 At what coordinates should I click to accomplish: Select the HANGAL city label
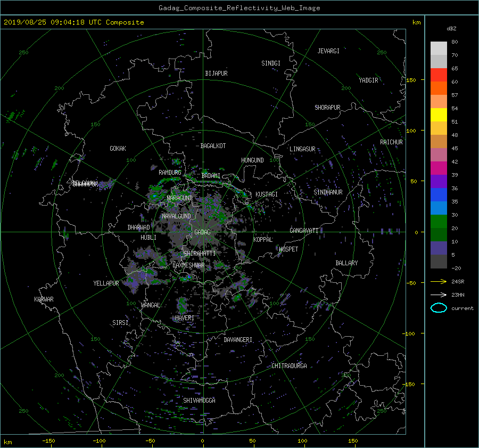point(151,305)
